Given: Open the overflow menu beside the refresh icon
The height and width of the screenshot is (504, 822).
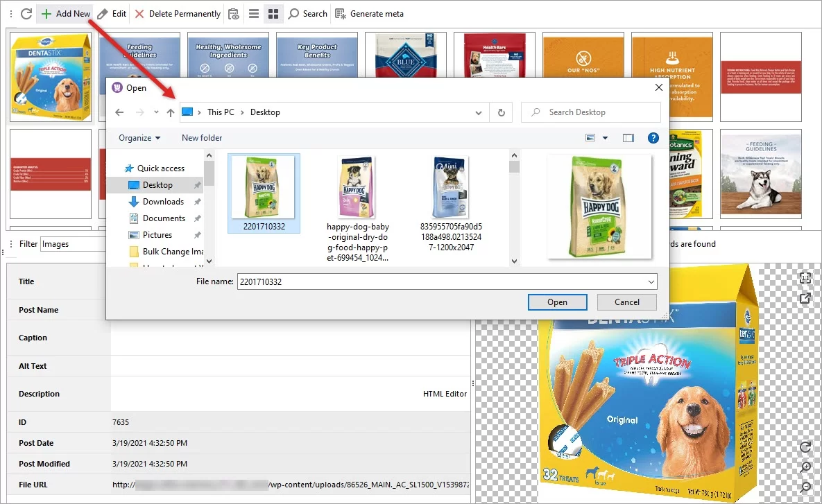Looking at the screenshot, I should (10, 13).
